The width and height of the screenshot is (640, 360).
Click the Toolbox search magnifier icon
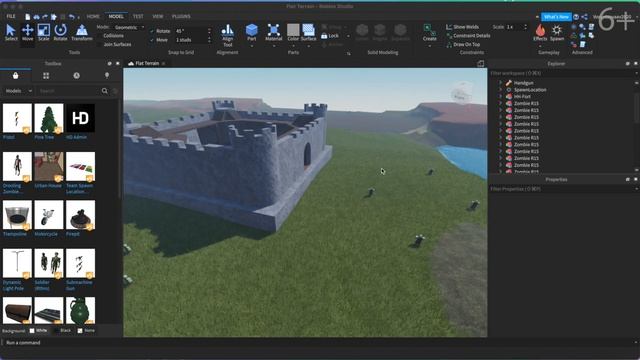pos(105,91)
